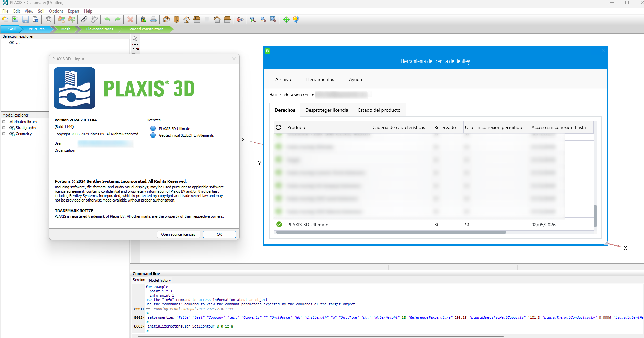Click the redo arrow icon
Viewport: 644px width, 338px height.
118,19
